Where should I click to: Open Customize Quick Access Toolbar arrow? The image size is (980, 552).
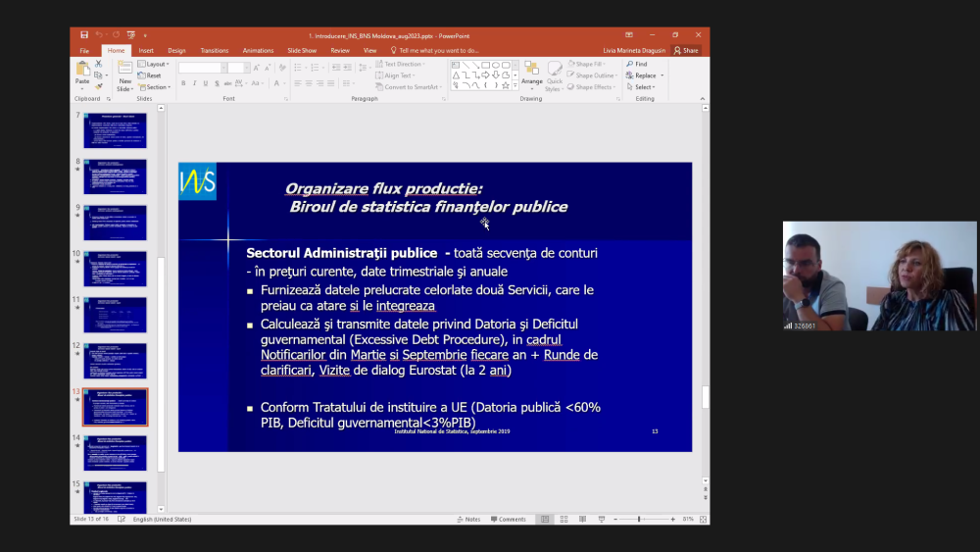pyautogui.click(x=145, y=35)
